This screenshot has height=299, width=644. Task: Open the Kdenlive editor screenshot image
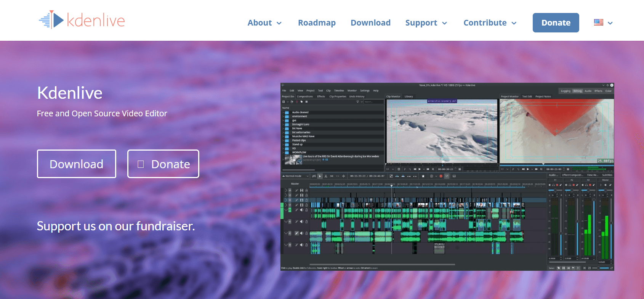[x=447, y=177]
